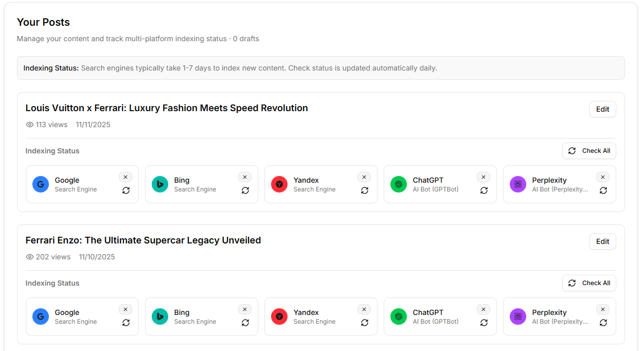Image resolution: width=644 pixels, height=351 pixels.
Task: Click Bing X badge on Ferrari Enzo post
Action: point(245,309)
